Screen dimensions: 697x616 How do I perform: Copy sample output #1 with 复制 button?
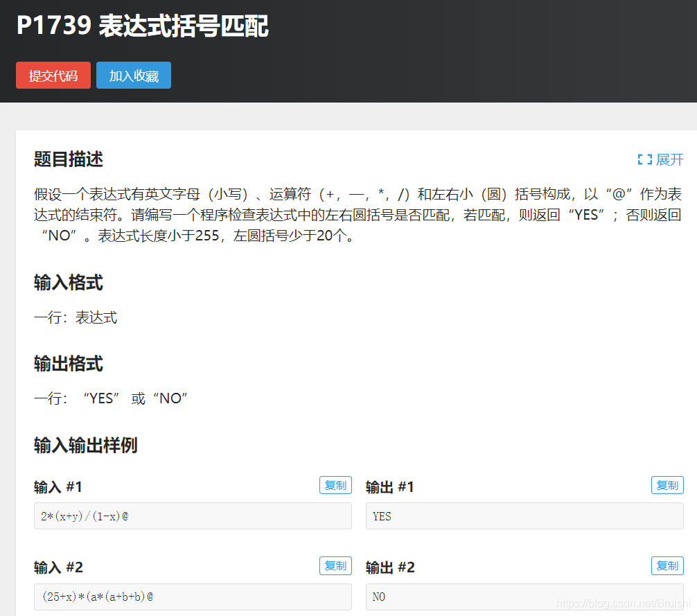(667, 485)
